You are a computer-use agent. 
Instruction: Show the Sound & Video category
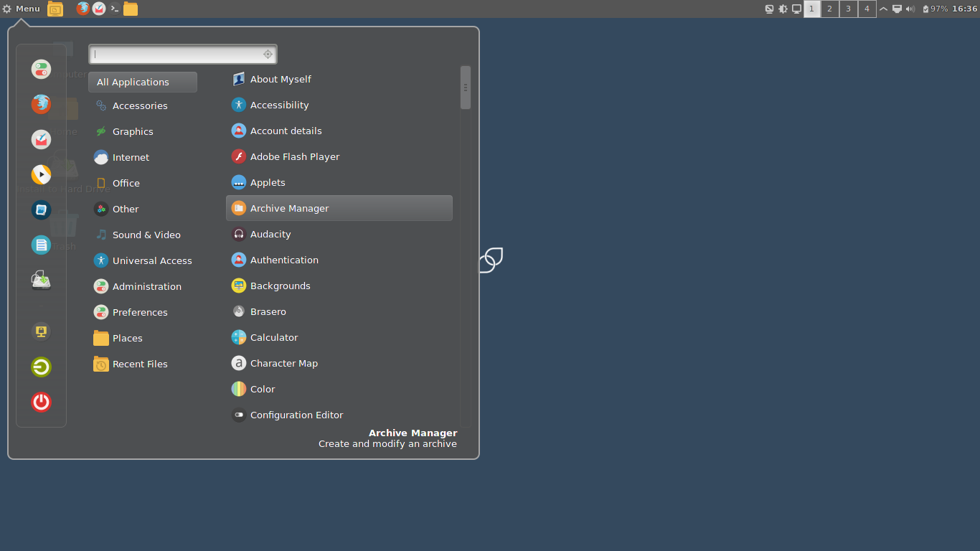[143, 235]
